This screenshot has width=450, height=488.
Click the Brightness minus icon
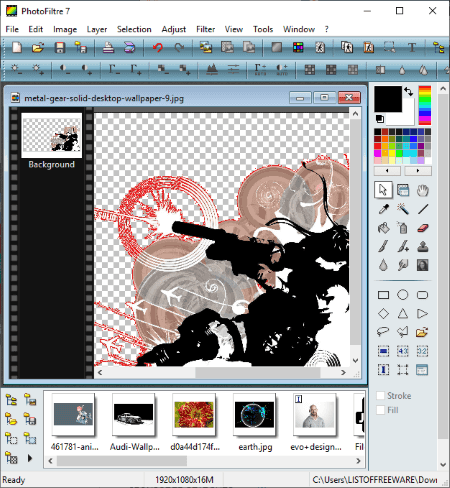tap(16, 69)
